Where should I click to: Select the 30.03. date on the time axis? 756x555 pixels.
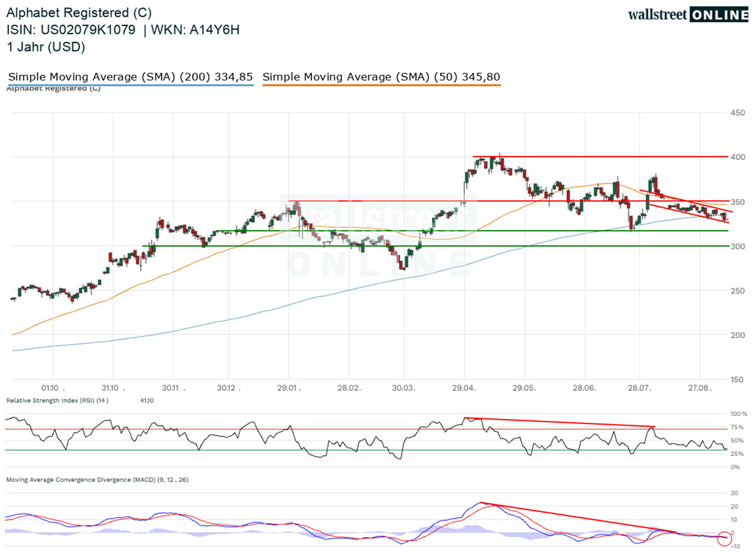pos(404,389)
